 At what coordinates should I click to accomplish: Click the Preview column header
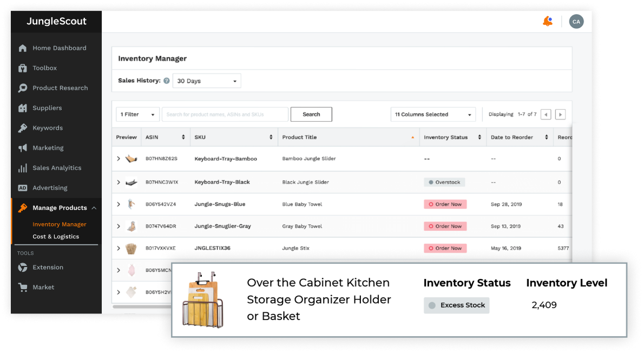(127, 137)
